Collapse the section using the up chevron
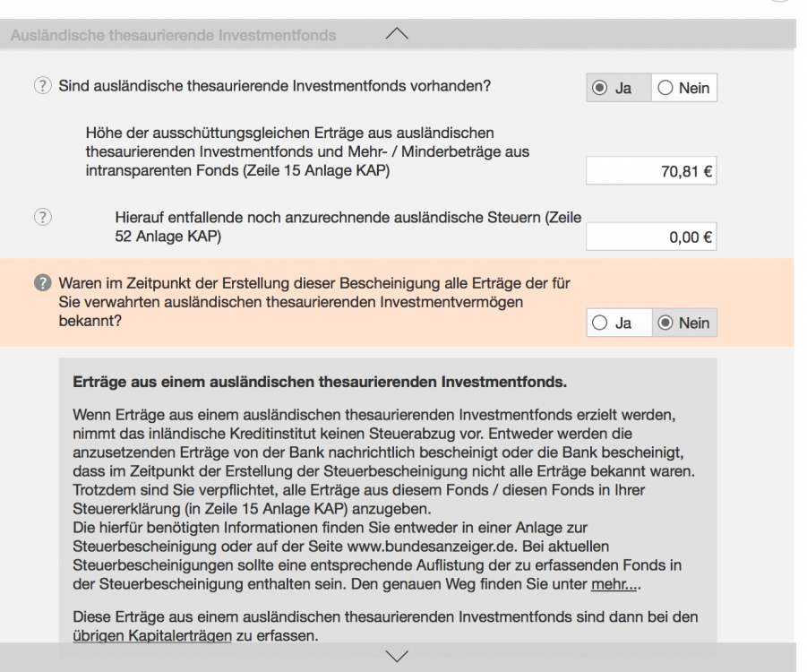The image size is (807, 672). click(398, 32)
